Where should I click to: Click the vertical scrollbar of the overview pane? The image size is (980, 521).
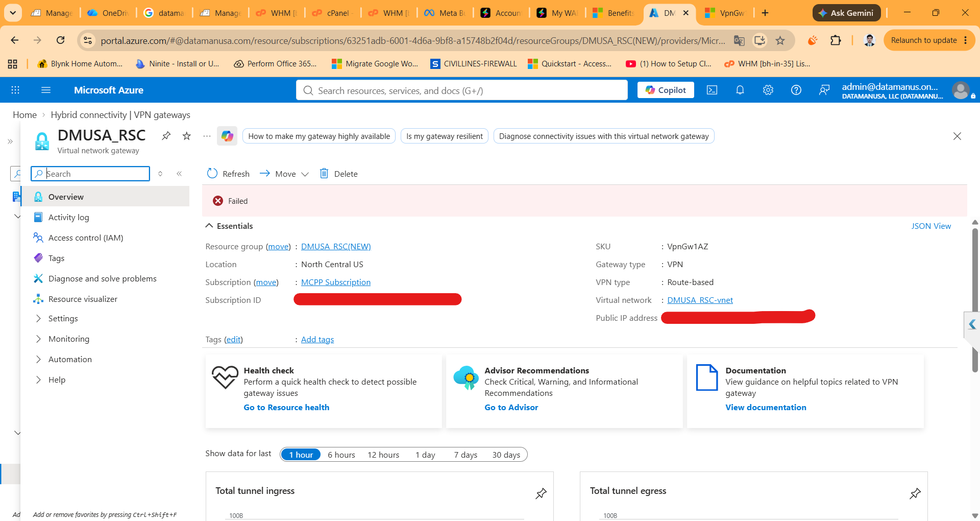tap(975, 300)
